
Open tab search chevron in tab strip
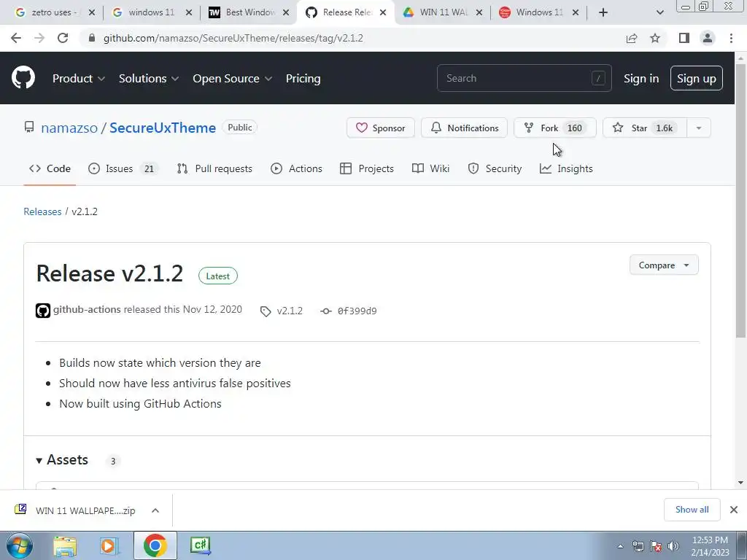pos(659,12)
